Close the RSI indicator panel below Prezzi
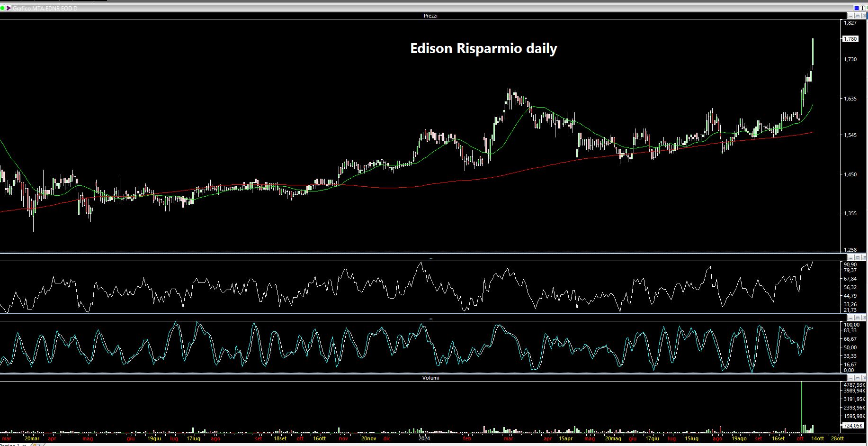 864,257
